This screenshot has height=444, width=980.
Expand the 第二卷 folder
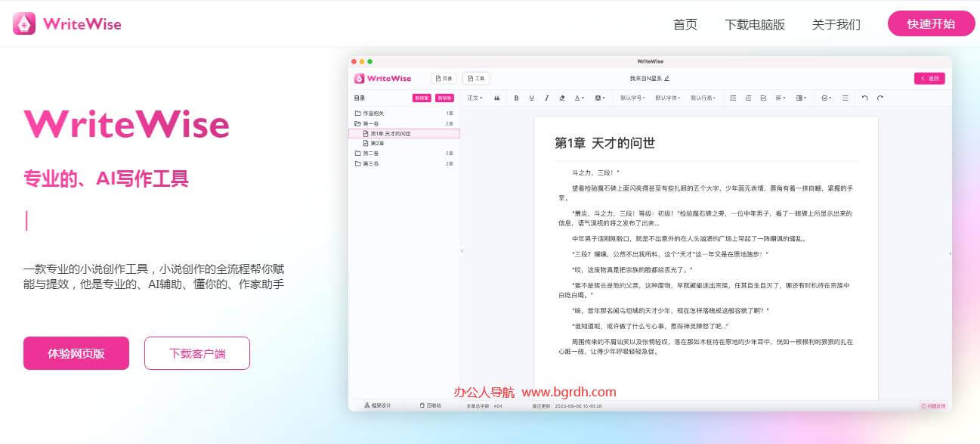(404, 153)
